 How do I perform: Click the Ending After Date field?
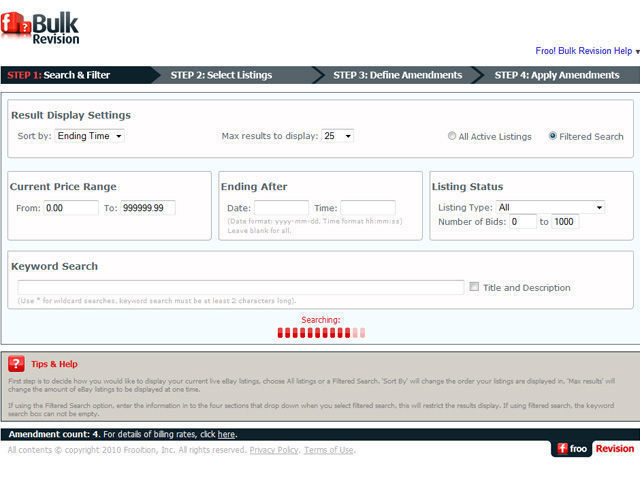tap(281, 208)
